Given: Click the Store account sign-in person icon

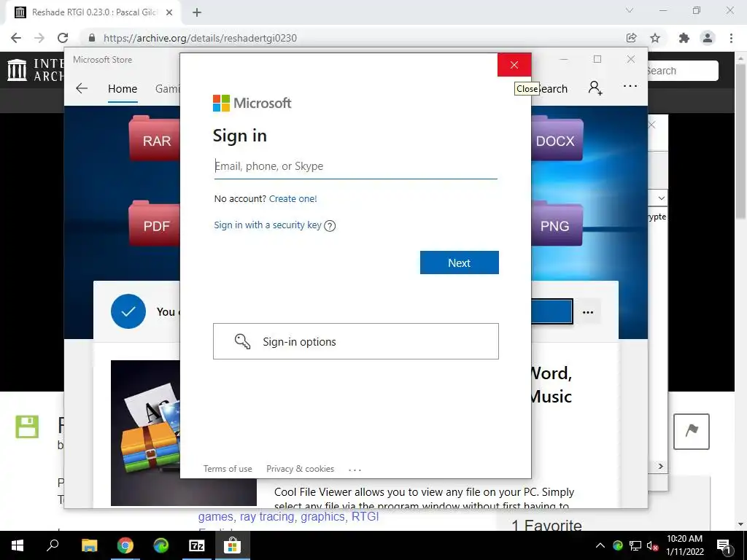Looking at the screenshot, I should tap(595, 87).
